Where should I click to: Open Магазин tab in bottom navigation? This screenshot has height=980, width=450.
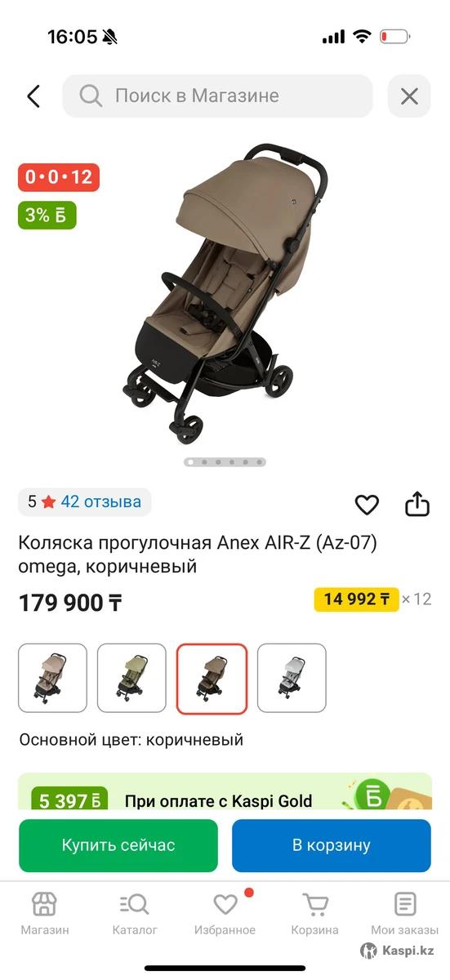[x=44, y=913]
